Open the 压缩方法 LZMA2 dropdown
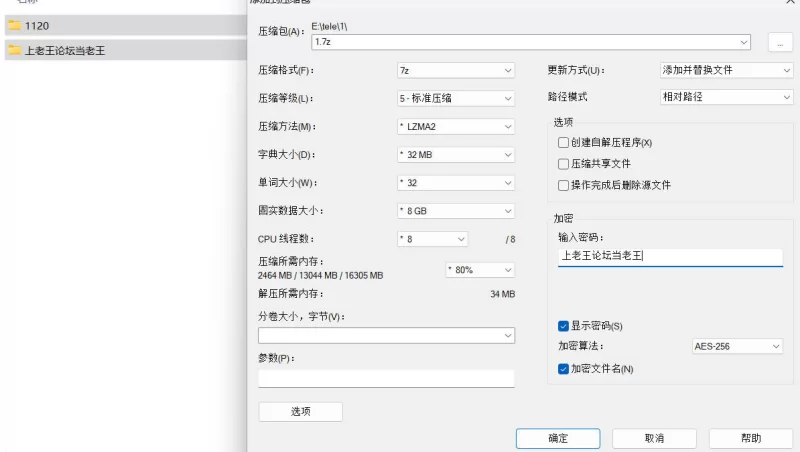Image resolution: width=800 pixels, height=452 pixels. point(455,127)
